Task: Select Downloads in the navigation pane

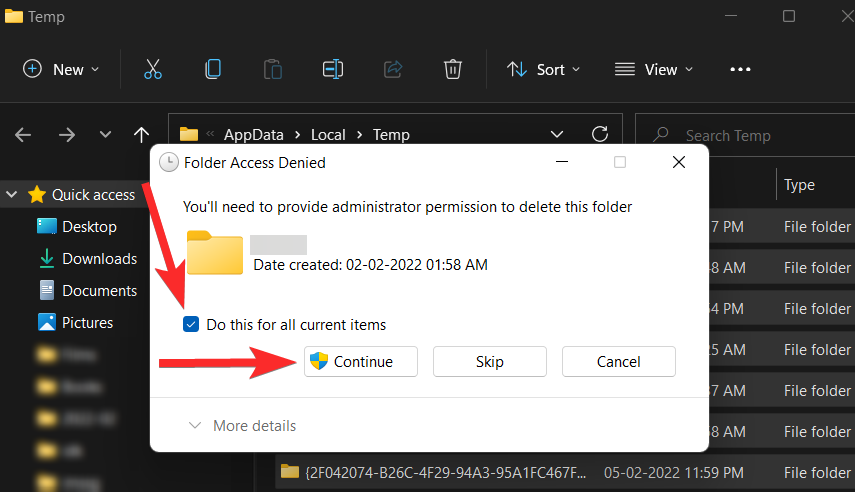Action: [99, 258]
